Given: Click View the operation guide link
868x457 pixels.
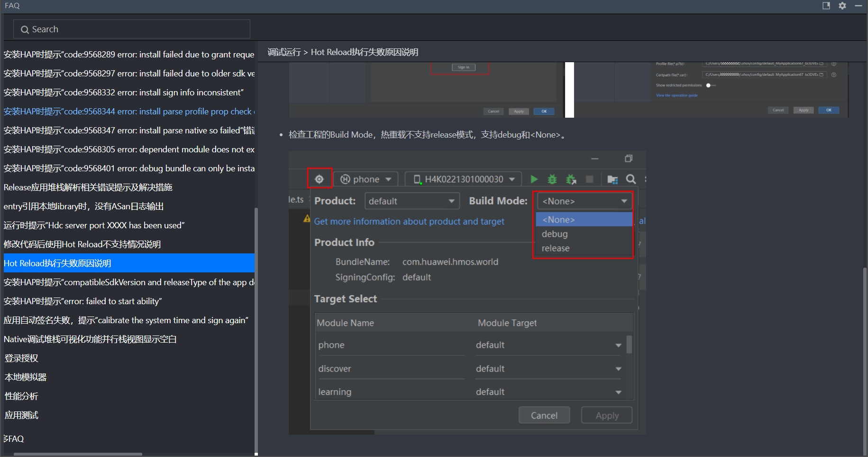Looking at the screenshot, I should coord(676,95).
